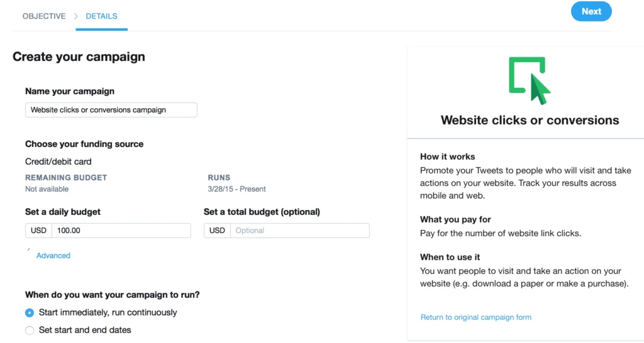Choose Set start and end dates option

coord(30,330)
